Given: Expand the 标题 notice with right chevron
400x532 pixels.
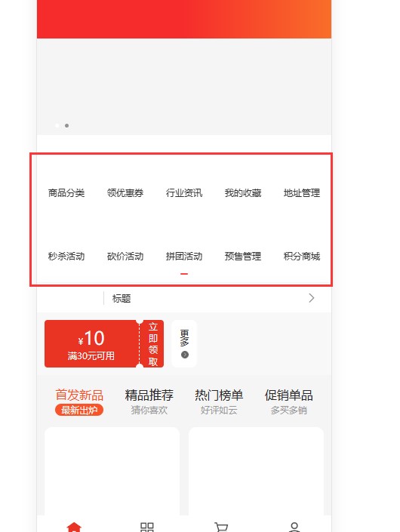Looking at the screenshot, I should click(x=312, y=298).
